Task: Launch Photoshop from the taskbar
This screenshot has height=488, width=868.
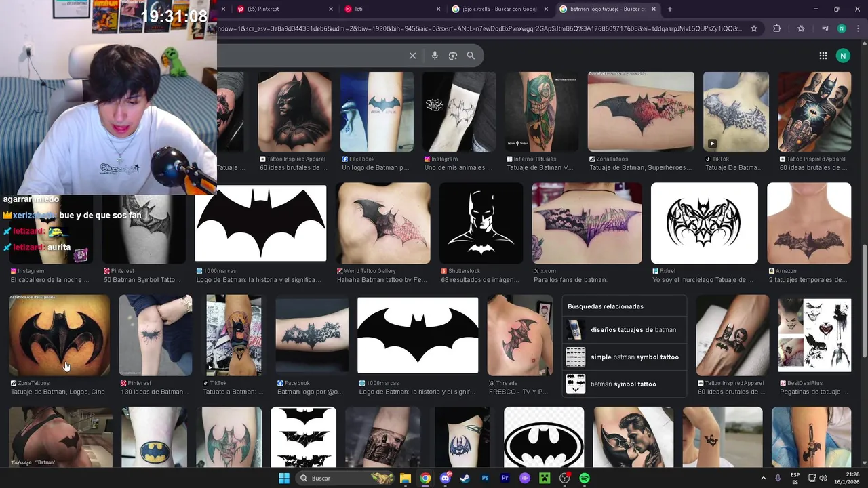Action: [485, 478]
